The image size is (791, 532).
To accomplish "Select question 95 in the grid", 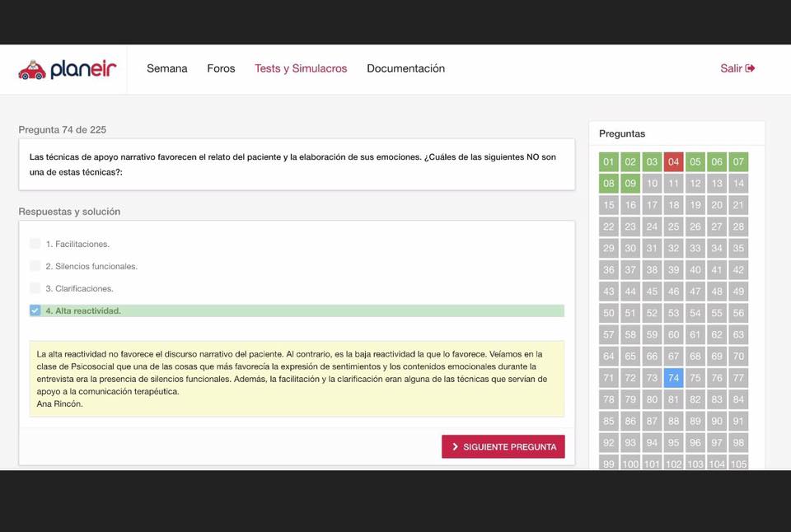I will point(673,443).
